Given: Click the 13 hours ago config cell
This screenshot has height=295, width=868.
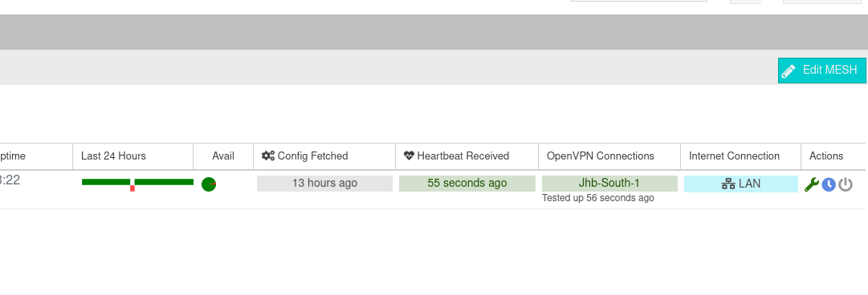Looking at the screenshot, I should (x=324, y=184).
